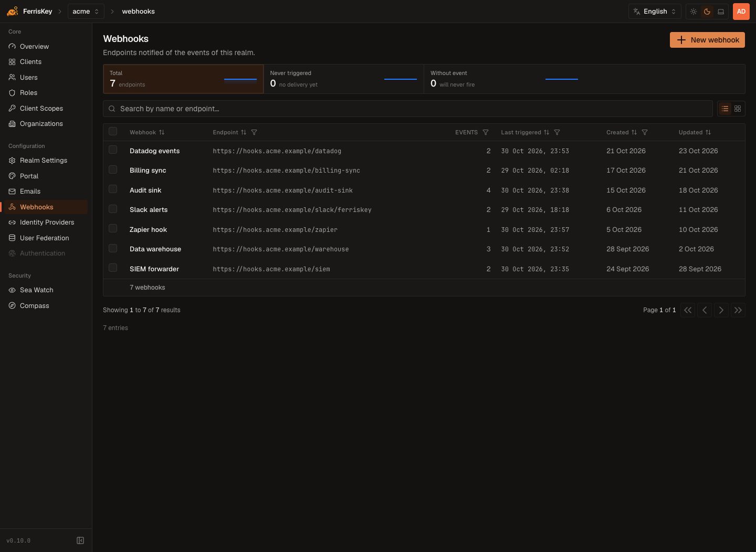756x552 pixels.
Task: Sort by Created date column
Action: pos(634,132)
